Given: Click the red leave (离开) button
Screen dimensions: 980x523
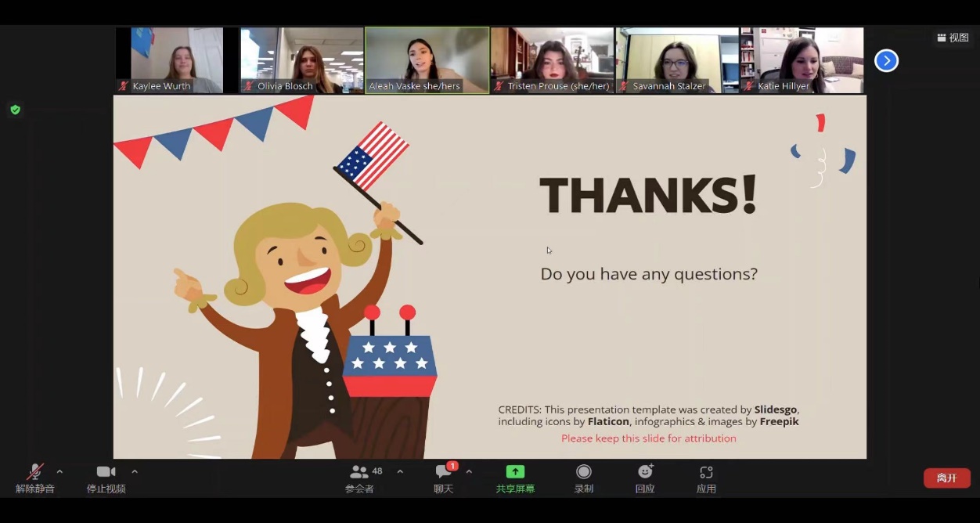Looking at the screenshot, I should click(x=946, y=478).
